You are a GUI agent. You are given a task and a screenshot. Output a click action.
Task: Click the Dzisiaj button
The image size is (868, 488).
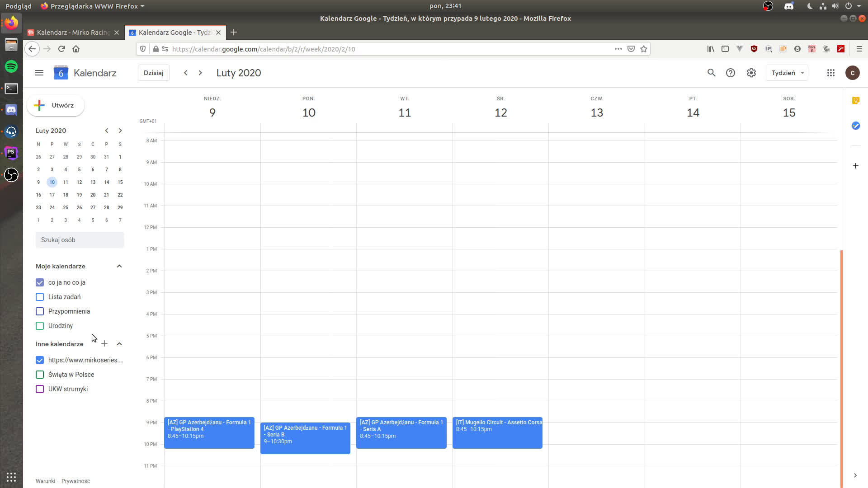coord(153,73)
